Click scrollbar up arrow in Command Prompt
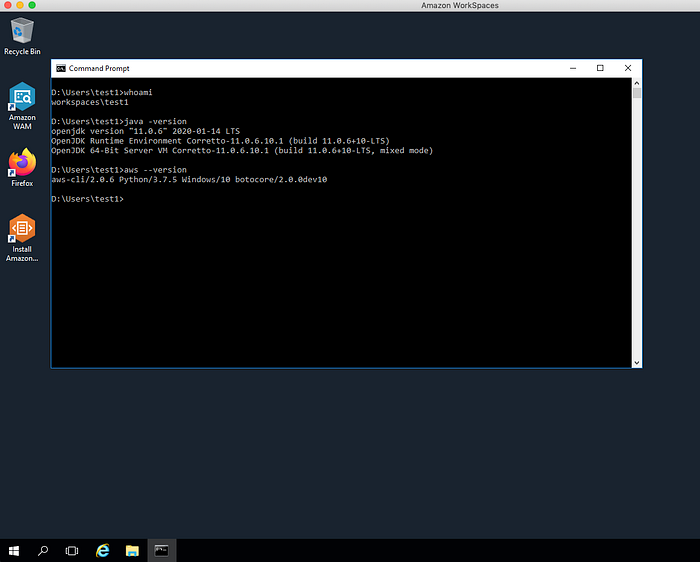This screenshot has width=700, height=562. [x=637, y=83]
